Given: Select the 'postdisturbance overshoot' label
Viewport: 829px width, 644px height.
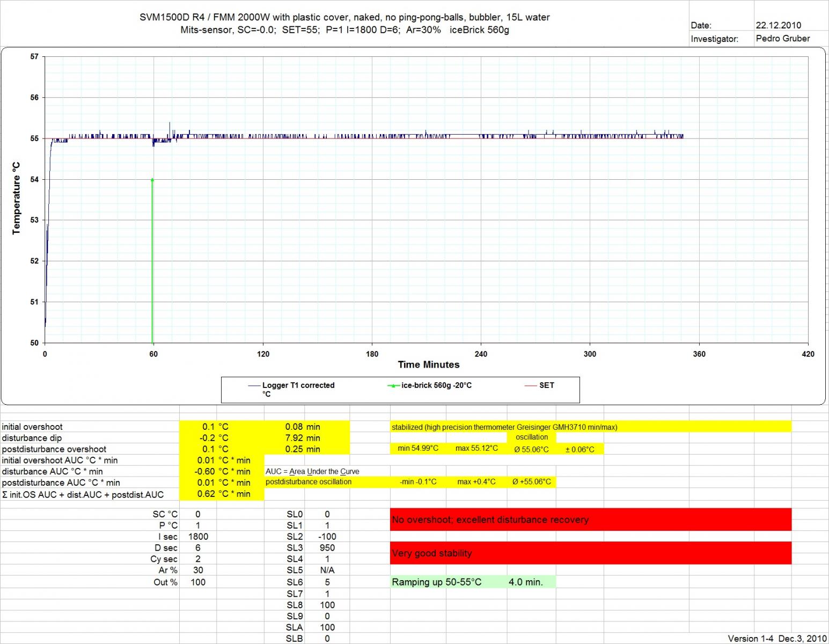Looking at the screenshot, I should tap(54, 449).
